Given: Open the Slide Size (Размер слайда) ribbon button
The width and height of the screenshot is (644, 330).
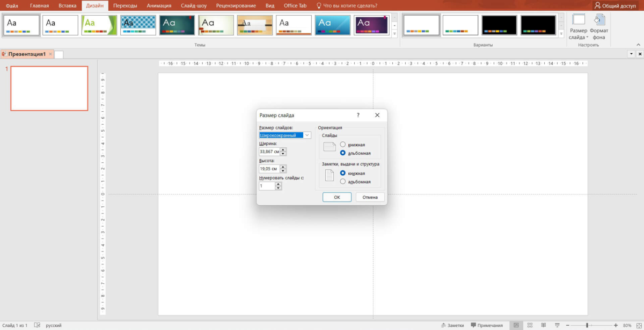Looking at the screenshot, I should [579, 27].
